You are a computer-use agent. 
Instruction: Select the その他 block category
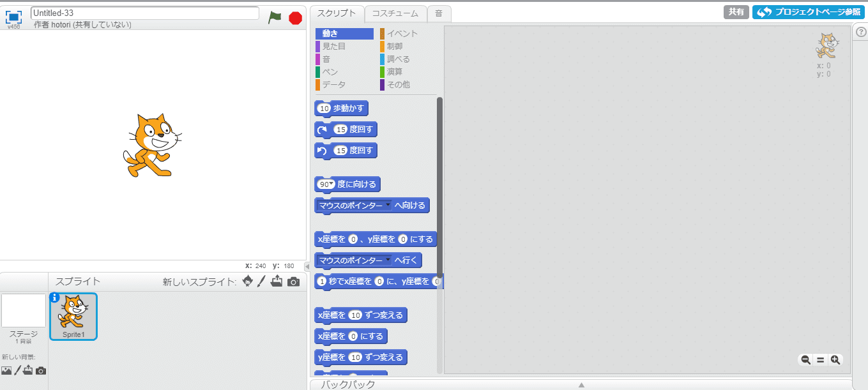click(x=407, y=84)
